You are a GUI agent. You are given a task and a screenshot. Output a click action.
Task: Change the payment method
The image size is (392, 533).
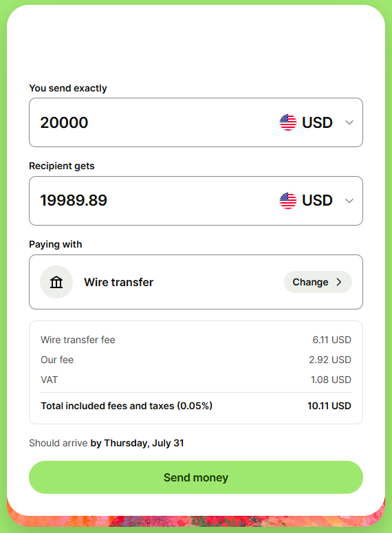click(x=318, y=282)
